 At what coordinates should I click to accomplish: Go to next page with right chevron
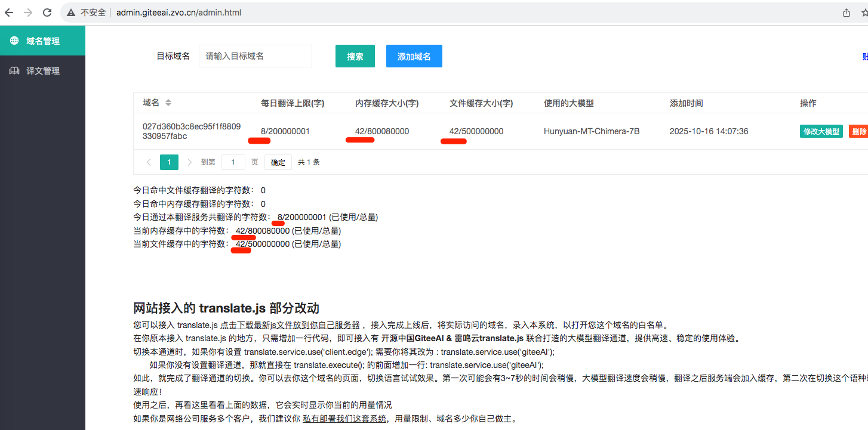[189, 162]
